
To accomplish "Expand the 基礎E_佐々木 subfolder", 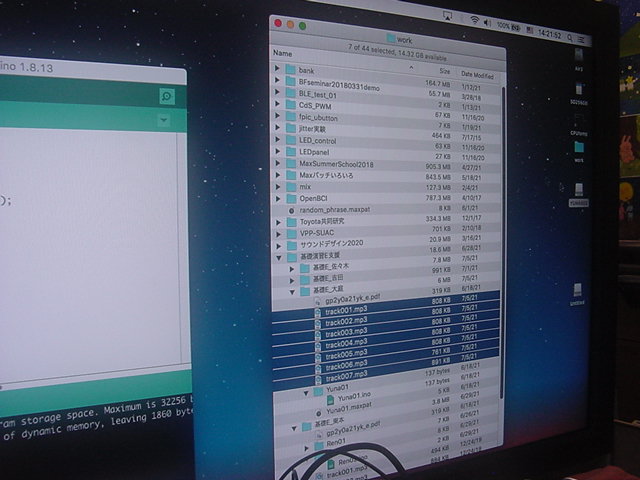I will [x=292, y=269].
